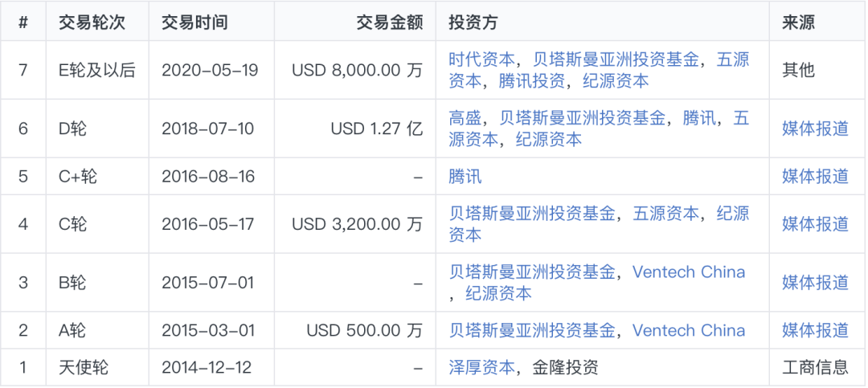Click the 交易时间 column header
The image size is (868, 388).
(194, 22)
